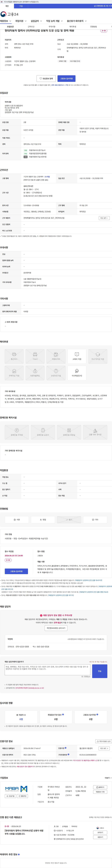
Task: Click info icon next to 취업알선기관 알선
Action: point(63,714)
